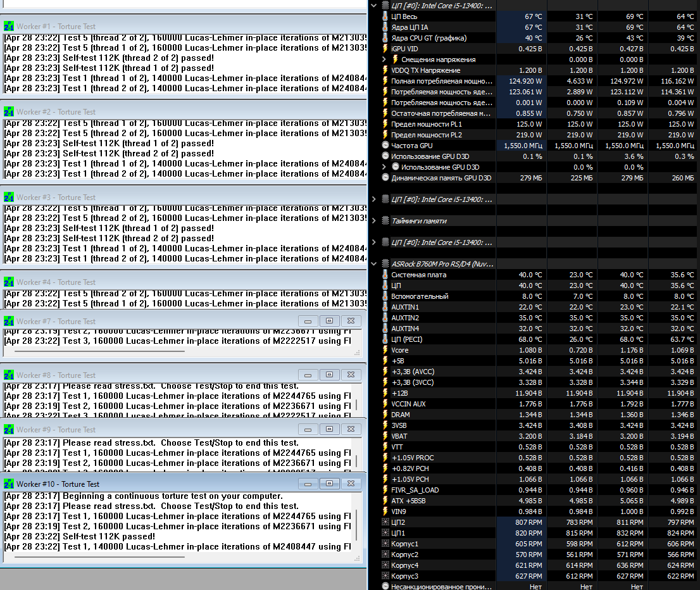Click the Worker #7 Torture Test window icon
The image size is (700, 590).
[8, 321]
